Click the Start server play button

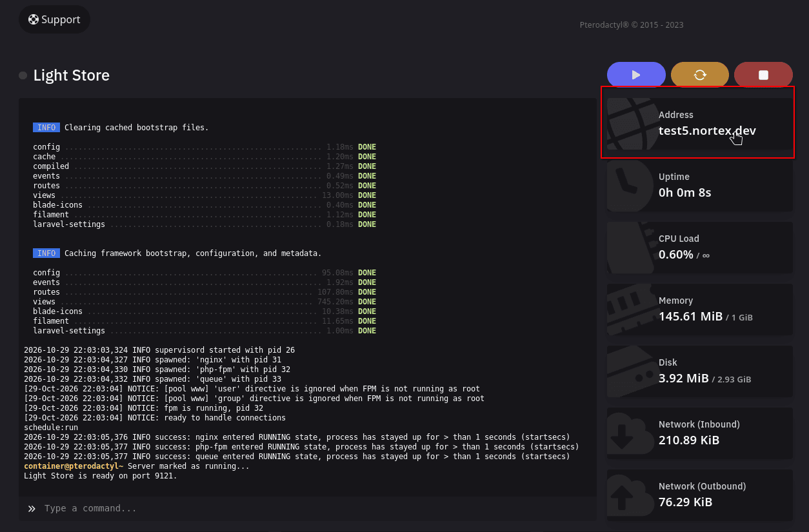pos(636,75)
